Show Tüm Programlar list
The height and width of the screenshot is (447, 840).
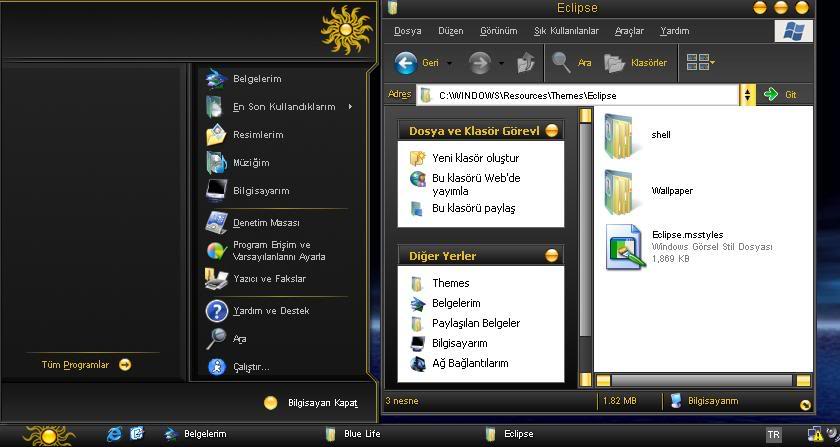86,365
